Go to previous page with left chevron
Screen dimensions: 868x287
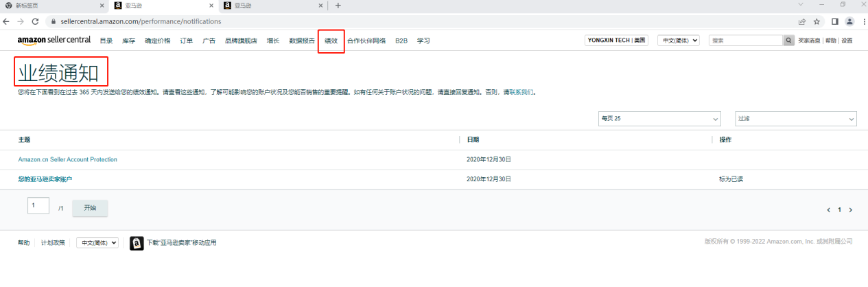[x=828, y=209]
